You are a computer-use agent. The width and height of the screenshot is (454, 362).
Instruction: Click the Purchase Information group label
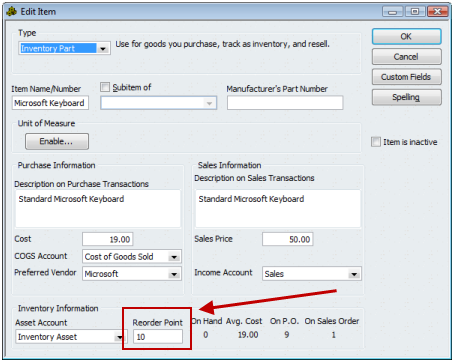click(56, 165)
